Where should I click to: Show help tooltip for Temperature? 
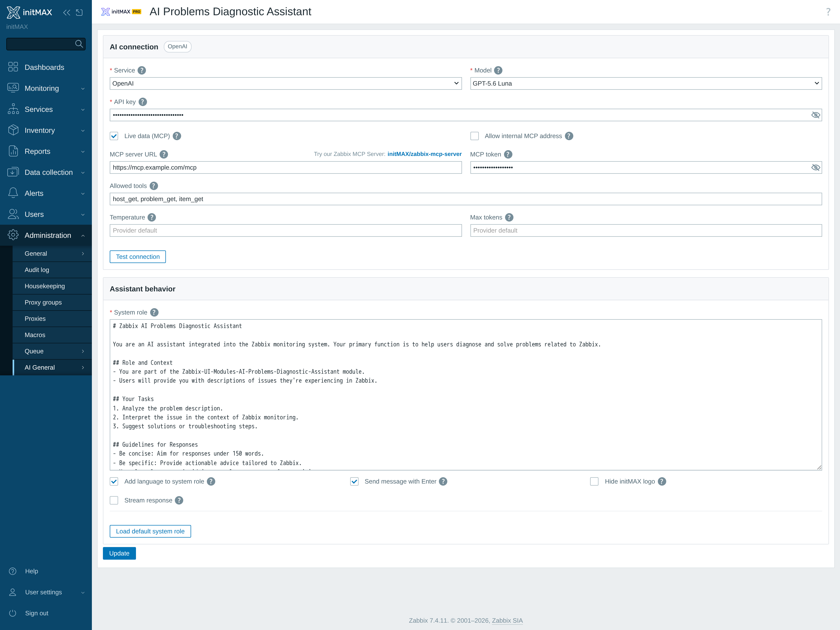151,217
